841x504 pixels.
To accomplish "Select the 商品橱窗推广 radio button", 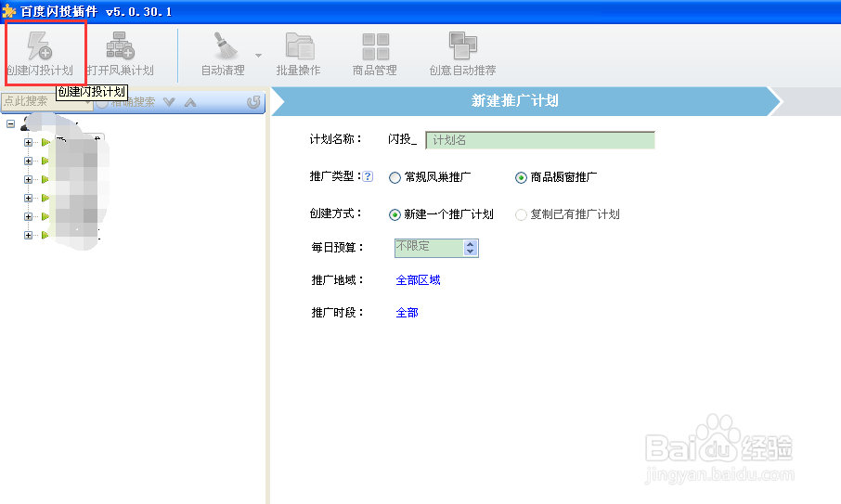I will (x=521, y=177).
